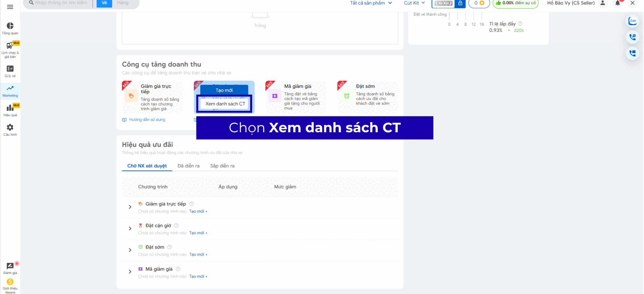
Task: Switch to Sắp diễn ra tab
Action: pos(222,166)
